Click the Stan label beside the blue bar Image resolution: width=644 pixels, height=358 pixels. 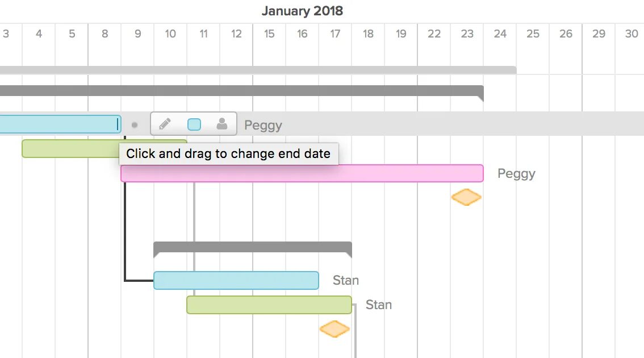[x=346, y=280]
